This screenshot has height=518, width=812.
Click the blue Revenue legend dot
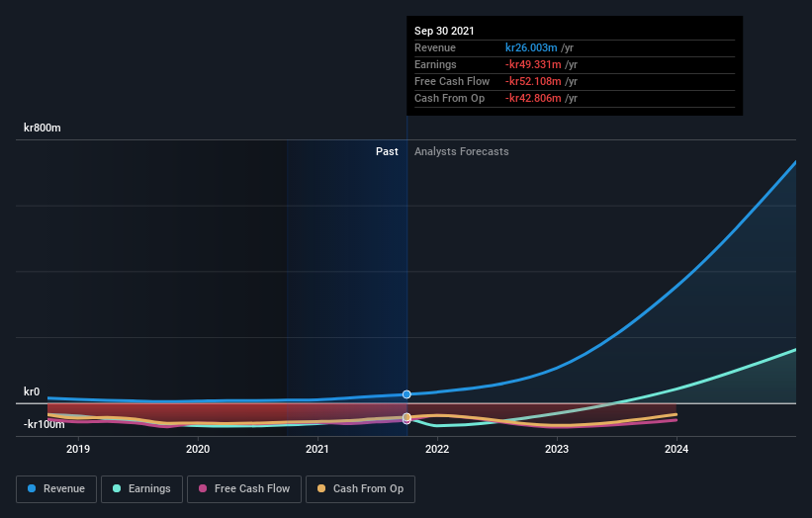(32, 488)
